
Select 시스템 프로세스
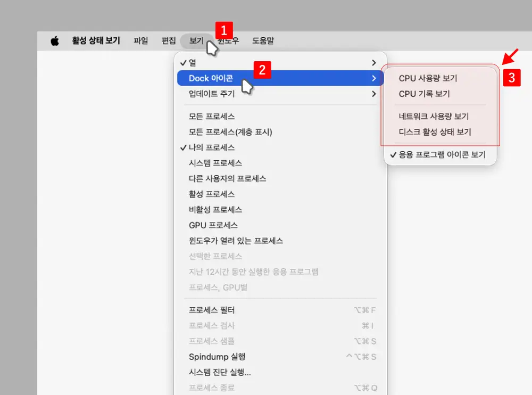[280, 163]
